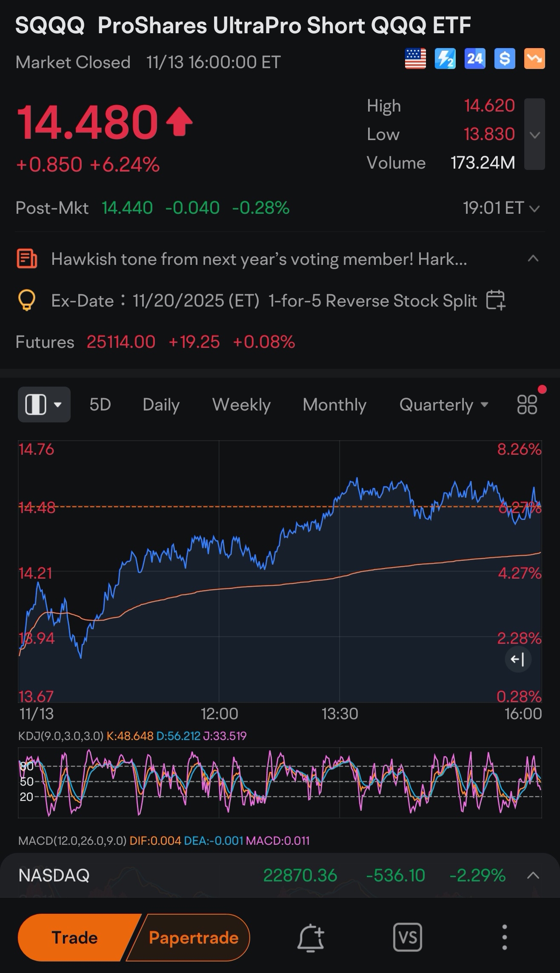560x973 pixels.
Task: Tap the NASDAQ 22870.36 index value
Action: tap(300, 875)
